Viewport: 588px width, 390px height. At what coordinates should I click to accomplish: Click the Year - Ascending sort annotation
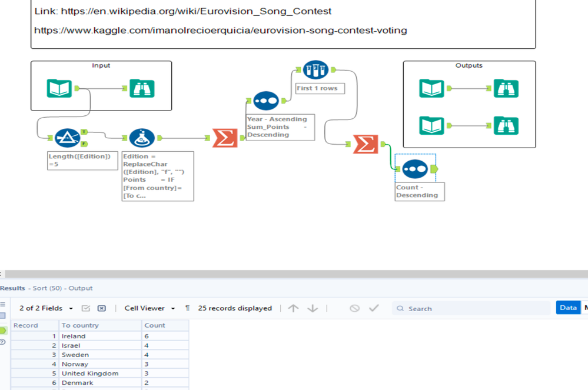(280, 127)
